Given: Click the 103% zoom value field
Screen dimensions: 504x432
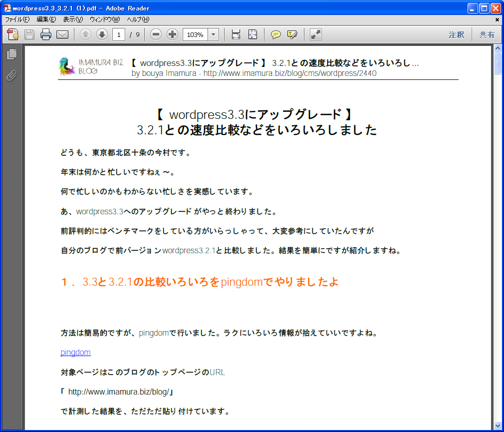Looking at the screenshot, I should point(195,34).
